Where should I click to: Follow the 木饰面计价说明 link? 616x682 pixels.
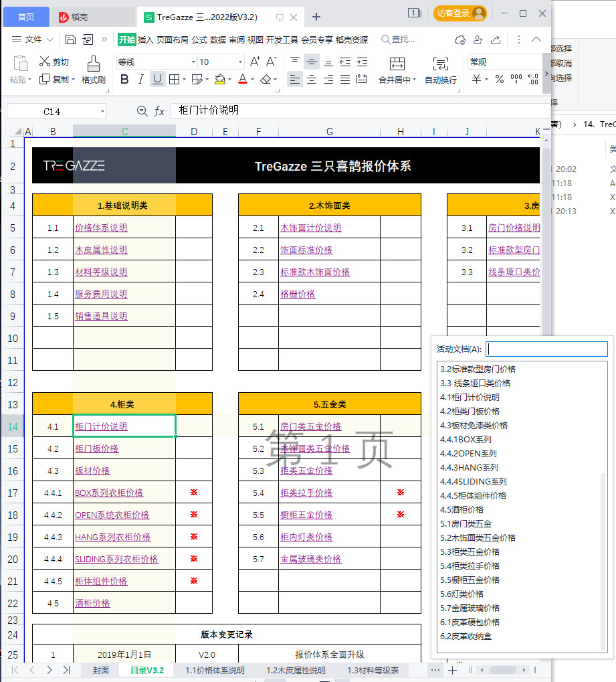click(x=311, y=228)
